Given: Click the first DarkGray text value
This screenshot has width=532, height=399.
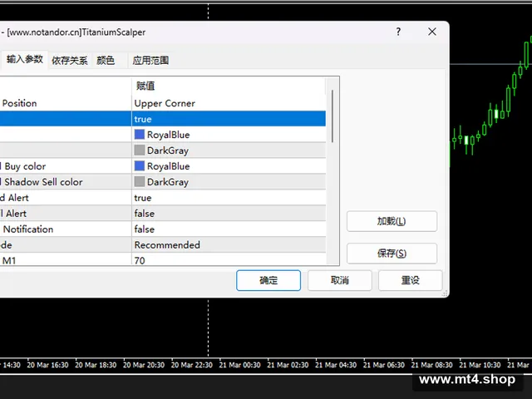Looking at the screenshot, I should (x=168, y=150).
